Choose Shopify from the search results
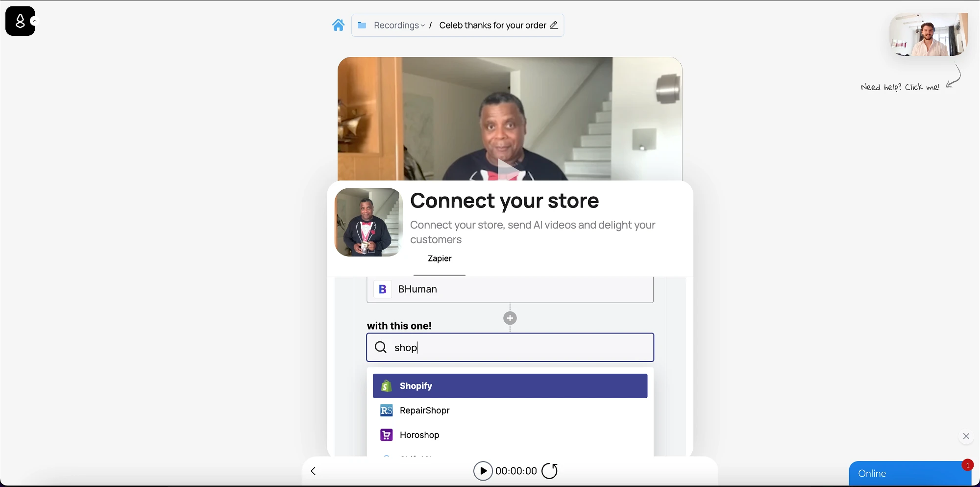 coord(510,386)
